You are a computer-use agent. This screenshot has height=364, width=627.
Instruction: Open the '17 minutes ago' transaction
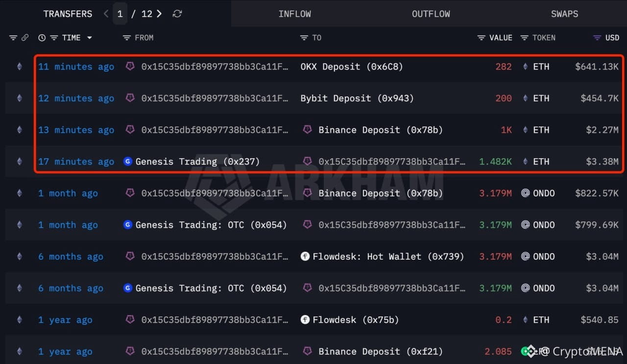(76, 162)
